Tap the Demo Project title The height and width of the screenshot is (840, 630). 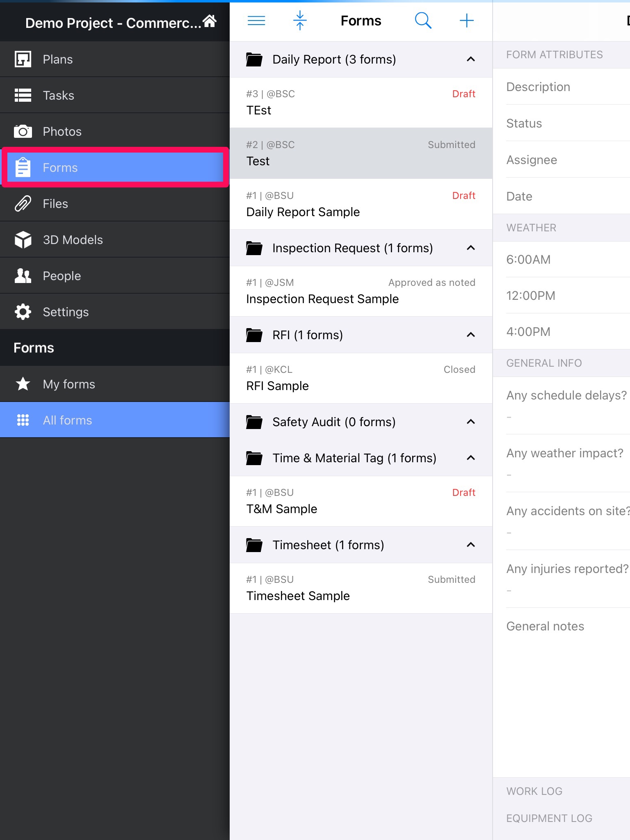click(113, 23)
